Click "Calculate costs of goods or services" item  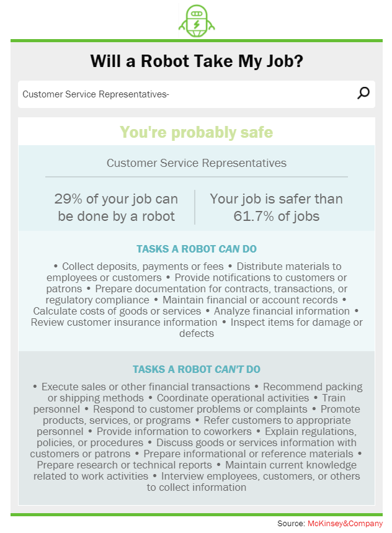click(117, 311)
